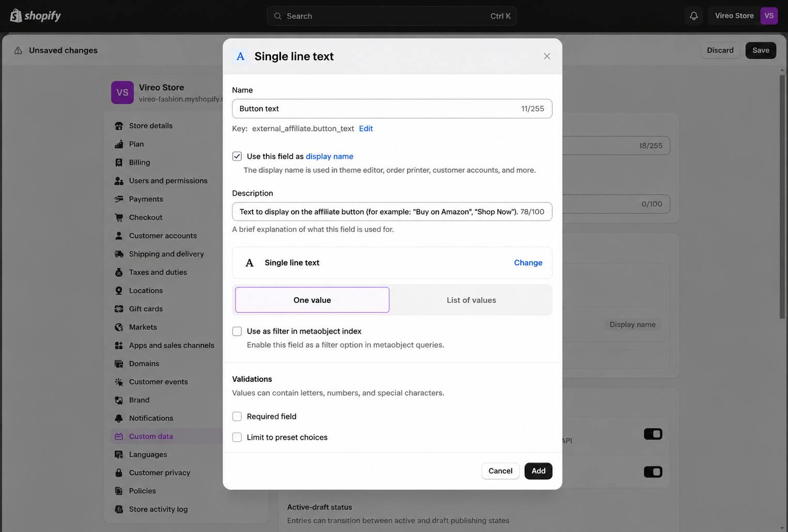Click the Display name badge

(633, 325)
